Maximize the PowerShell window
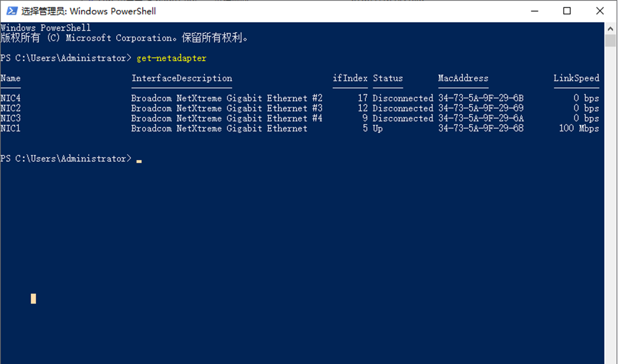 (567, 11)
